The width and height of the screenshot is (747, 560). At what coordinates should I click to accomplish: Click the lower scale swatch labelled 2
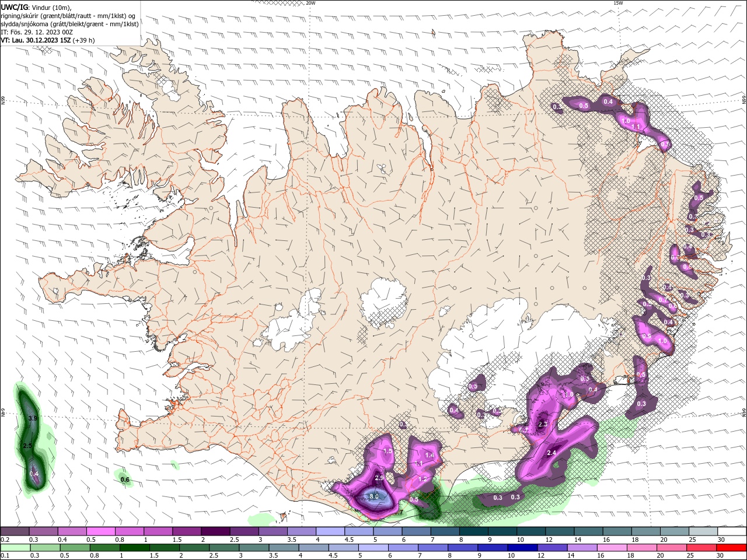click(x=194, y=548)
